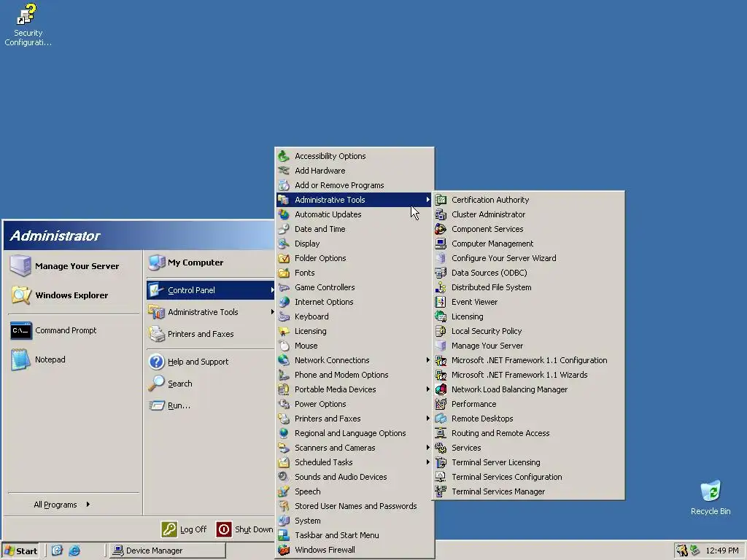This screenshot has height=560, width=747.
Task: Open the Certification Authority icon
Action: tap(441, 200)
